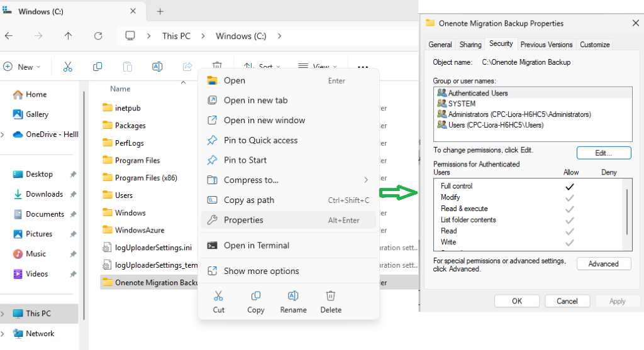Select the WindowsAzure folder
Image resolution: width=644 pixels, height=350 pixels.
133,230
